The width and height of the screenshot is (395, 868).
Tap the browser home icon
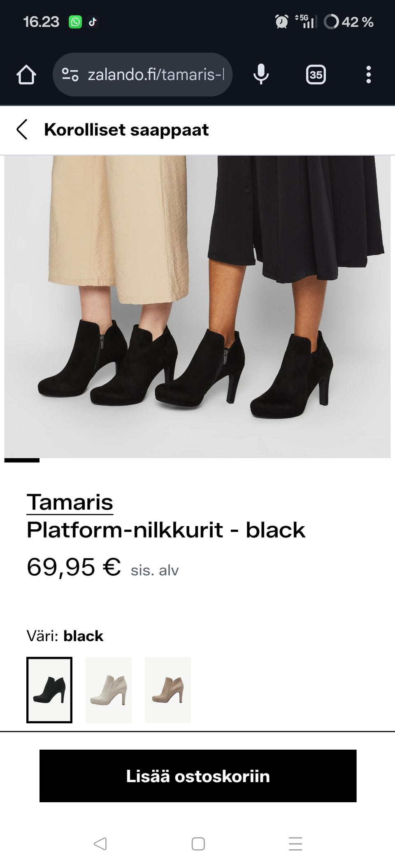click(26, 75)
